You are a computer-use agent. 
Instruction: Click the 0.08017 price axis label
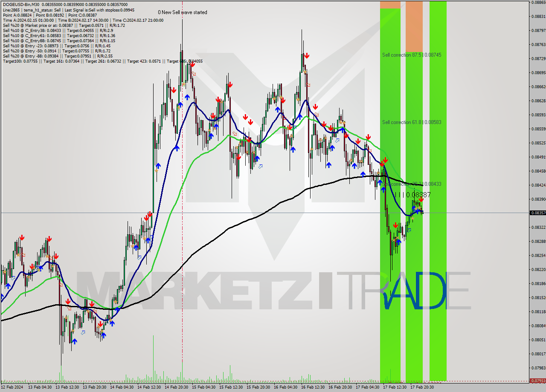[538, 354]
